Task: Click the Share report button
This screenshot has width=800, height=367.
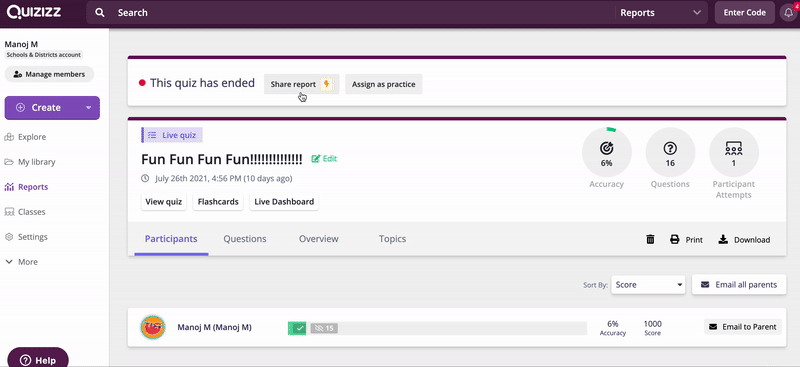Action: point(302,84)
